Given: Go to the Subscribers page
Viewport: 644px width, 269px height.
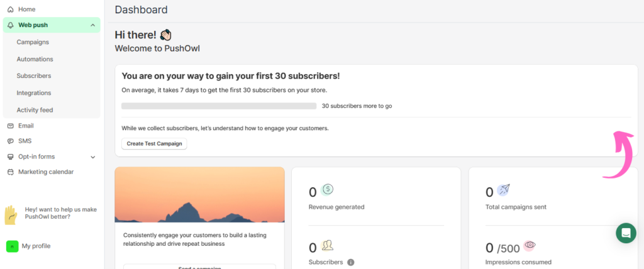Looking at the screenshot, I should point(34,76).
